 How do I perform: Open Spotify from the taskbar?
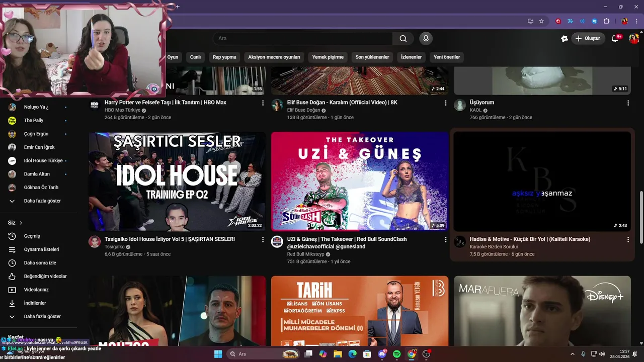[396, 354]
